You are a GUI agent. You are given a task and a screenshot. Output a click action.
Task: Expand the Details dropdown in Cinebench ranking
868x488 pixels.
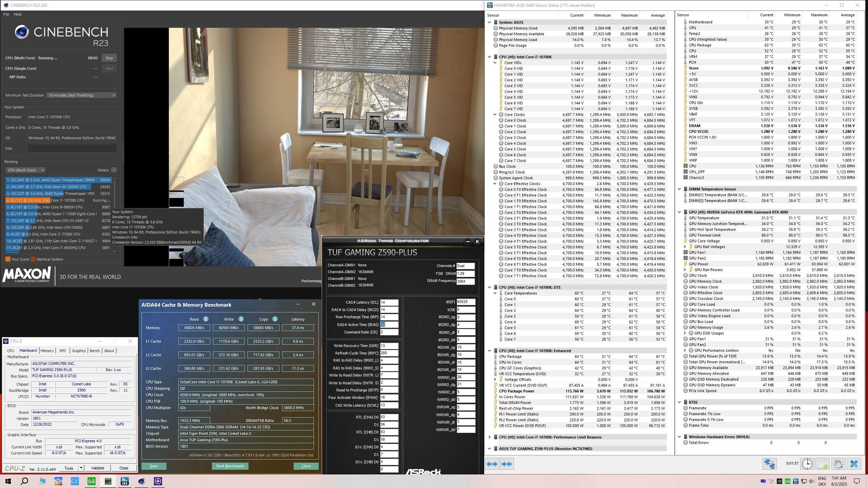tap(114, 170)
